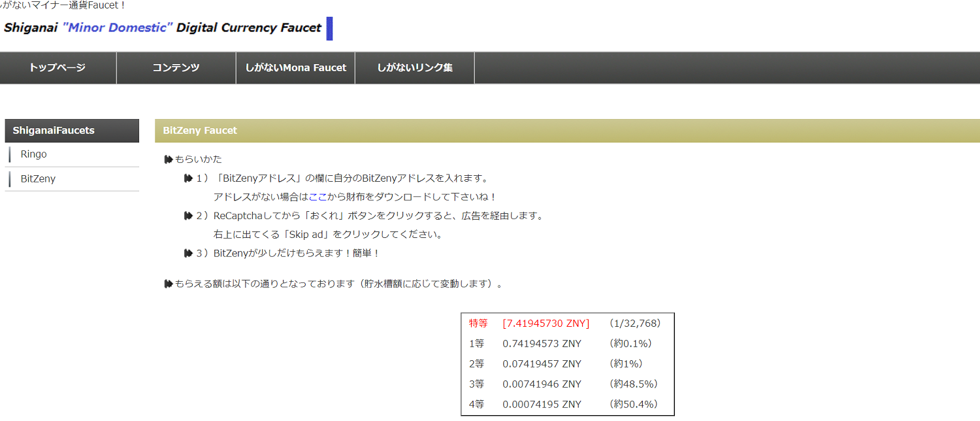Click the arrow icon beside もらいかた
The image size is (980, 421).
(169, 160)
